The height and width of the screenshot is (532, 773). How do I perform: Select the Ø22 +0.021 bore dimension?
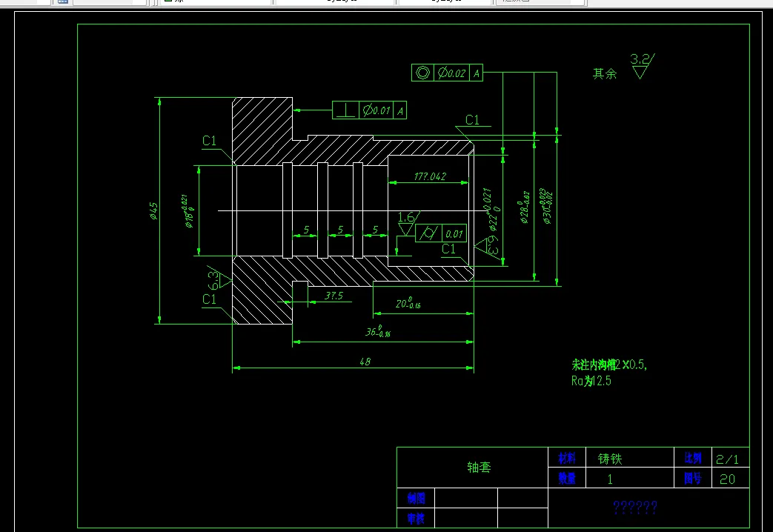(x=494, y=210)
